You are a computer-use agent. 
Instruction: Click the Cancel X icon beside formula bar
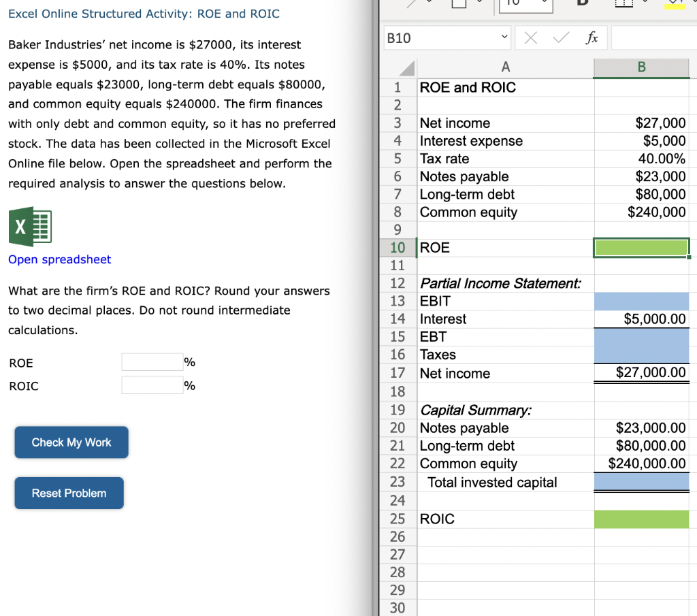coord(530,38)
